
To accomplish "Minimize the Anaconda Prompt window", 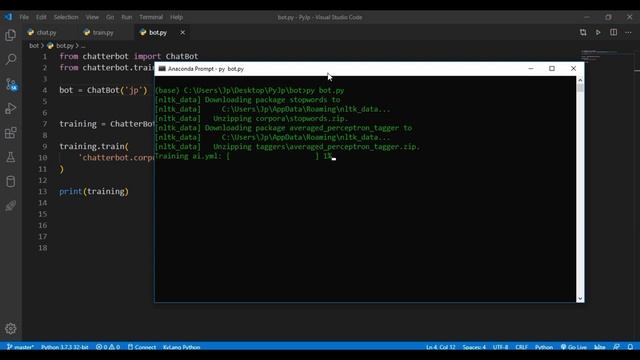I will (x=531, y=69).
